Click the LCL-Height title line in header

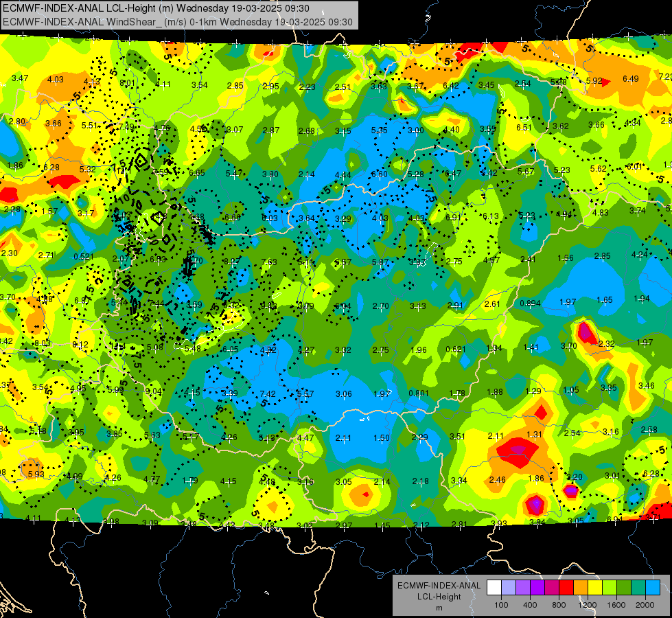click(156, 8)
